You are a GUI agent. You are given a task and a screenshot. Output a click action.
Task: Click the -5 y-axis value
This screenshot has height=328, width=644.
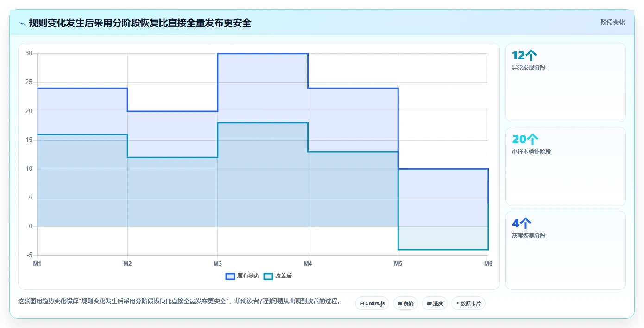tap(30, 255)
